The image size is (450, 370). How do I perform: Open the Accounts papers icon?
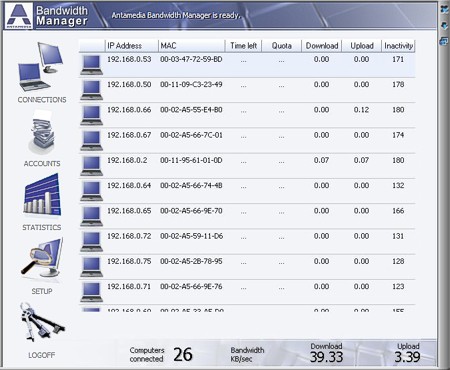[x=42, y=132]
